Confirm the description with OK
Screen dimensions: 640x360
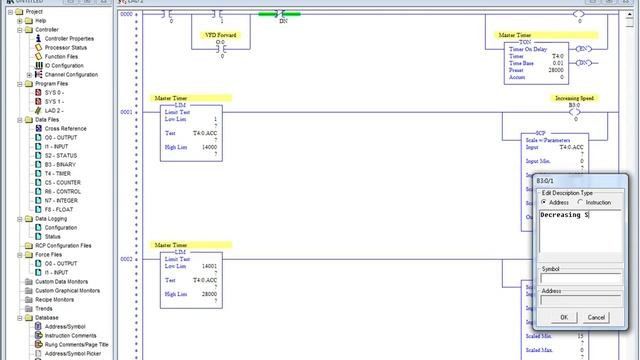tap(564, 317)
